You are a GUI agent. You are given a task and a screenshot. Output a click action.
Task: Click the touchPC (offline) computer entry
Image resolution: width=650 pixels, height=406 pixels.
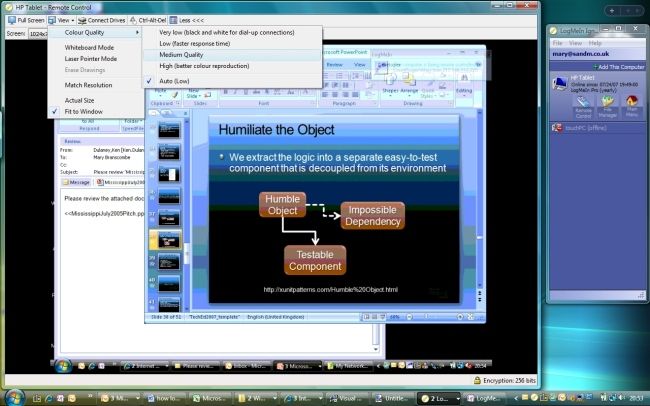click(x=597, y=128)
